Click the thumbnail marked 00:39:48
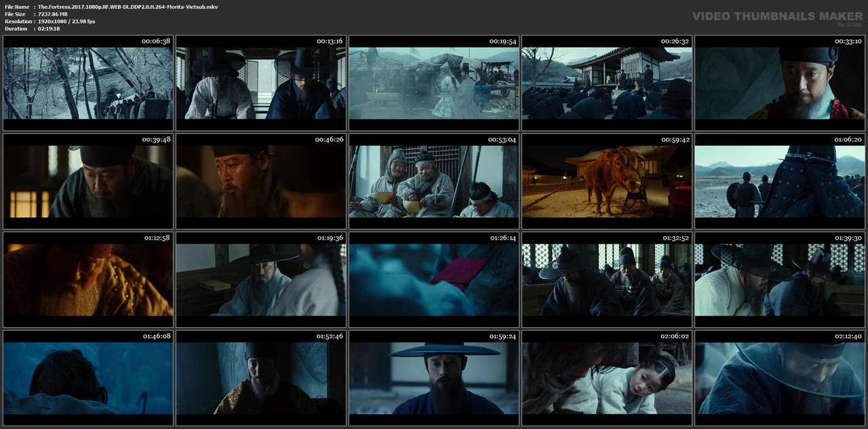Viewport: 868px width, 429px height. tap(88, 181)
